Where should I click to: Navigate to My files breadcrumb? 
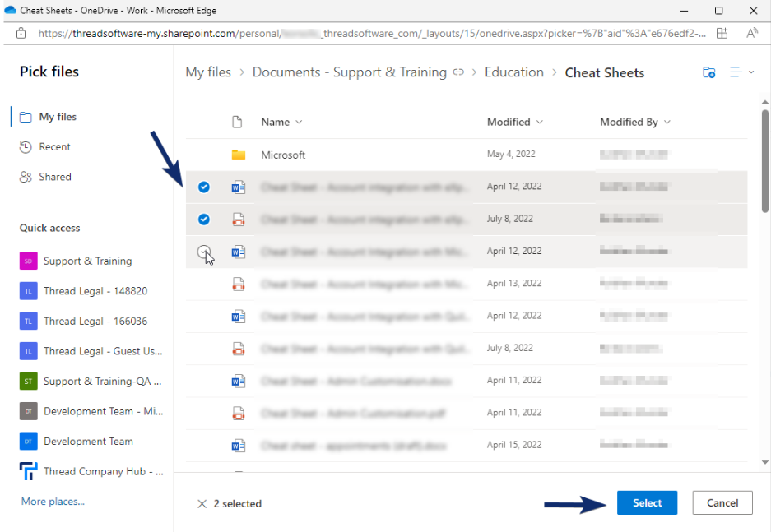click(x=208, y=72)
